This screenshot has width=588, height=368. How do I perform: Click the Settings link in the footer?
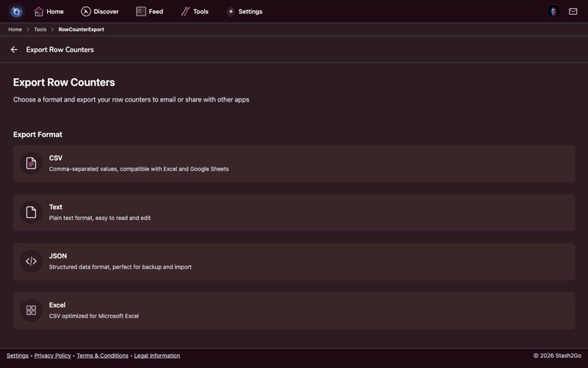17,355
